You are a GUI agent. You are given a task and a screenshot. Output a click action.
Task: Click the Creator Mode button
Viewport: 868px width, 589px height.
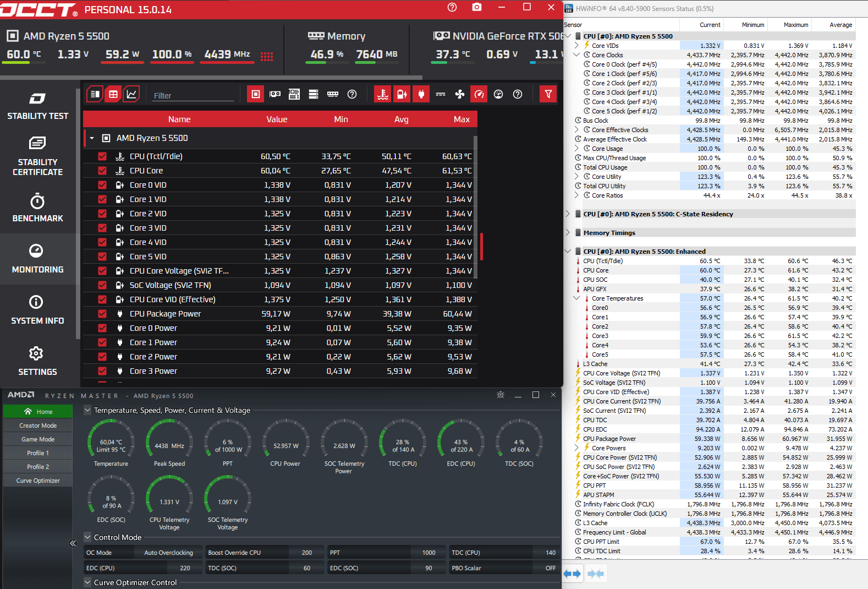point(38,426)
